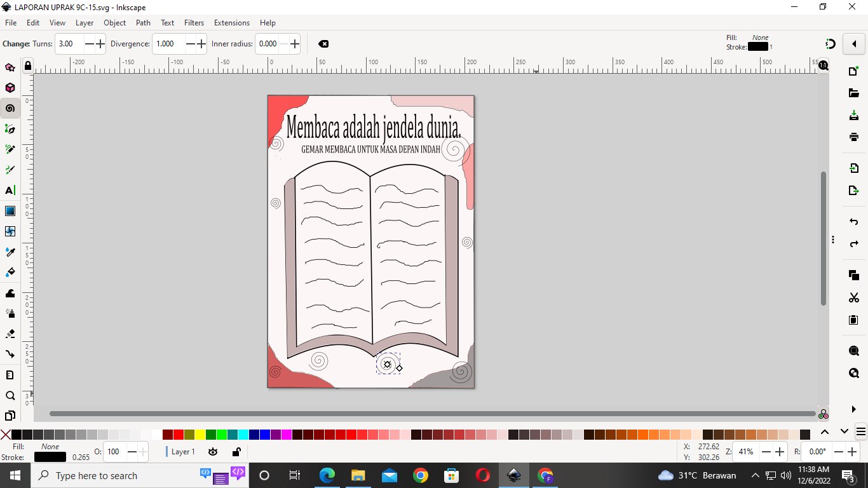
Task: Select the Eraser tool
Action: click(x=10, y=334)
